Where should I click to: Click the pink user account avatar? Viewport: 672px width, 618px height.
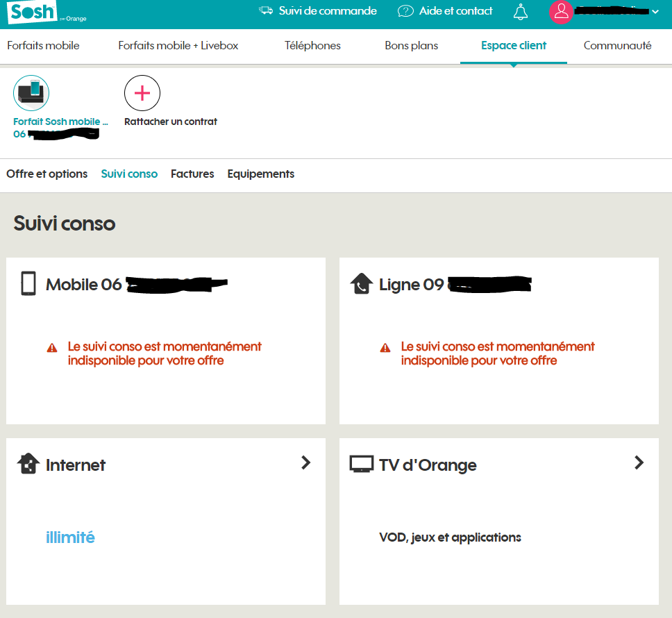point(561,12)
